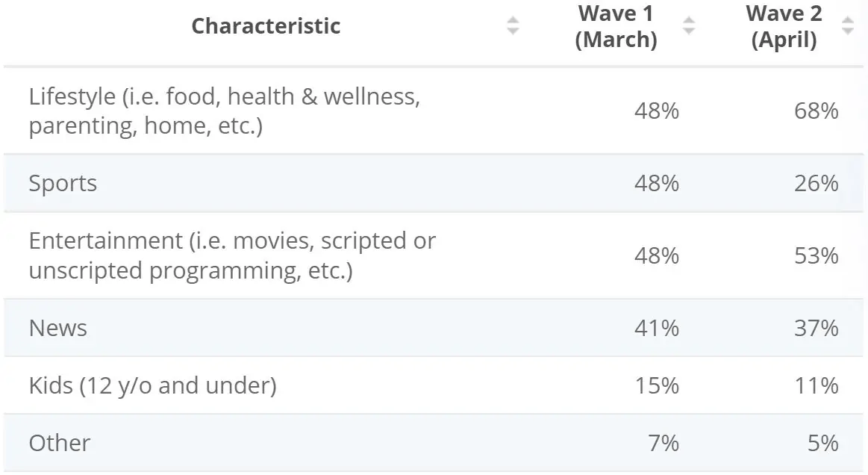Select the Other row label
Image resolution: width=868 pixels, height=475 pixels.
[59, 443]
